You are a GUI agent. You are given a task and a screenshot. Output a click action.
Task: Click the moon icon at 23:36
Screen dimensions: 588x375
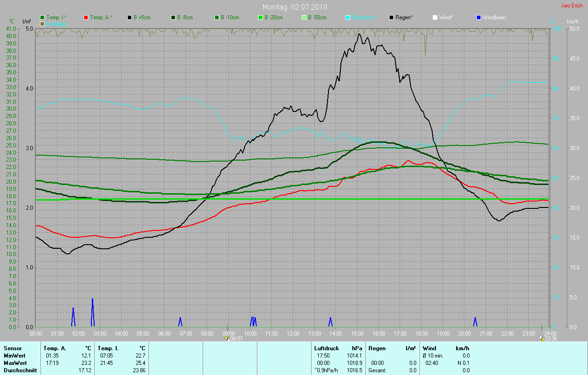[541, 338]
